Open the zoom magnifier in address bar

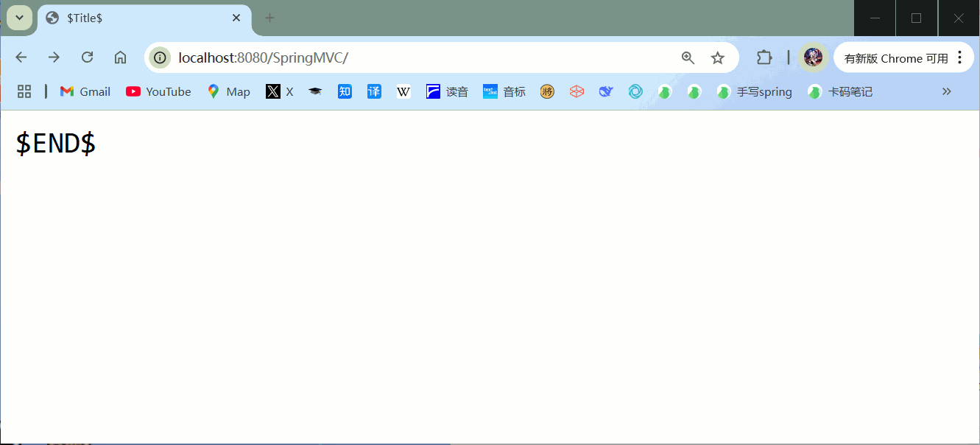pyautogui.click(x=688, y=57)
